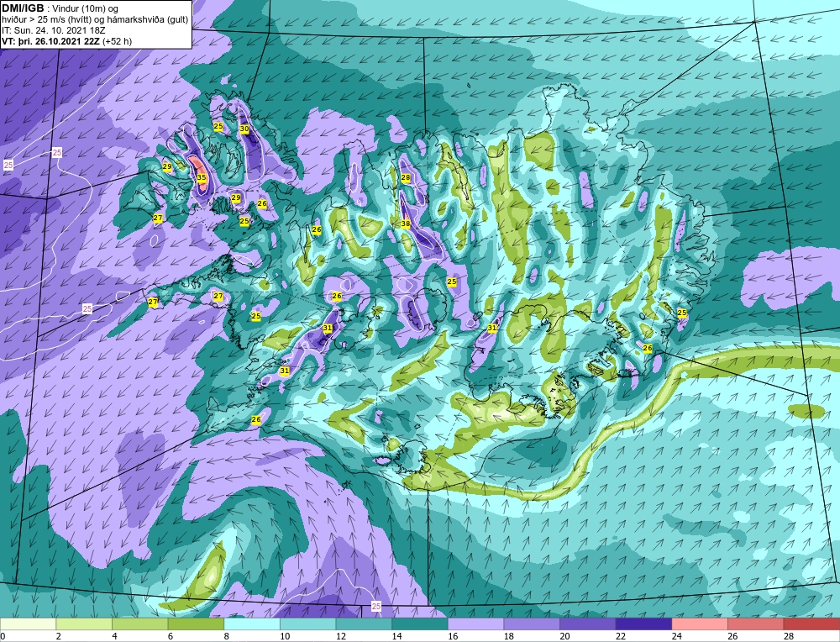Viewport: 840px width, 642px height.
Task: Click the red legend swatch above 28 m/s
Action: [x=811, y=624]
